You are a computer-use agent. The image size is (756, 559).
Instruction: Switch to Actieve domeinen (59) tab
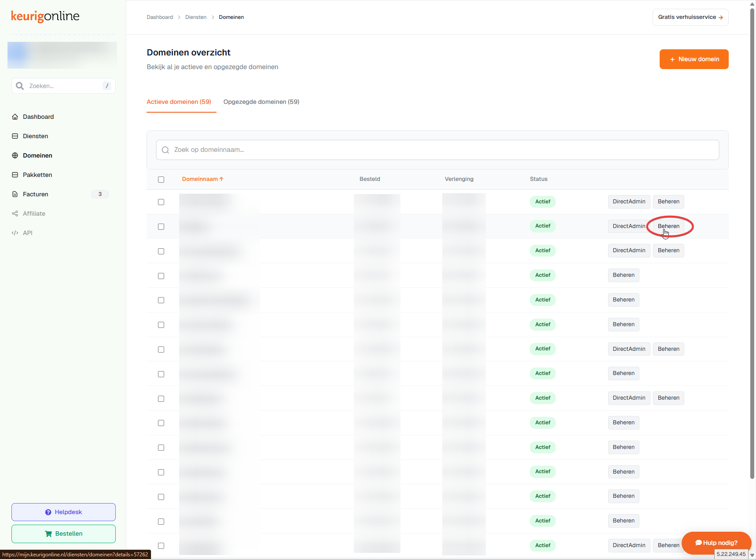point(179,102)
